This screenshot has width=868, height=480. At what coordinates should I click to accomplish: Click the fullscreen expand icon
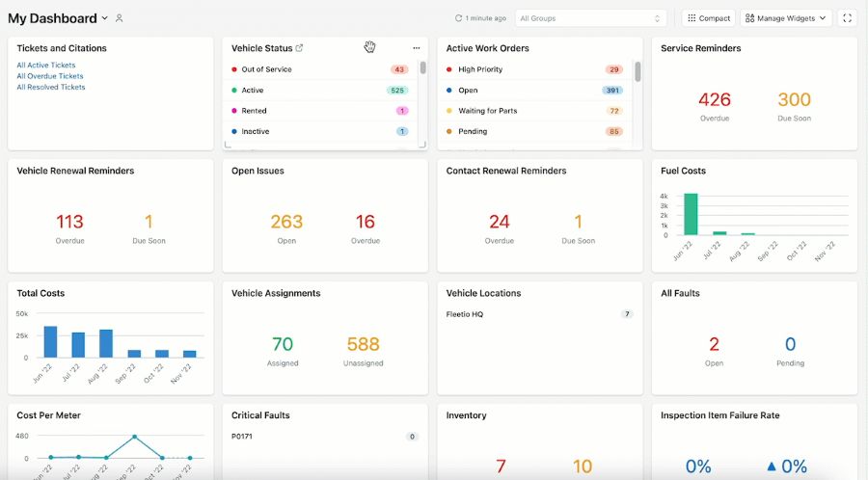point(847,18)
